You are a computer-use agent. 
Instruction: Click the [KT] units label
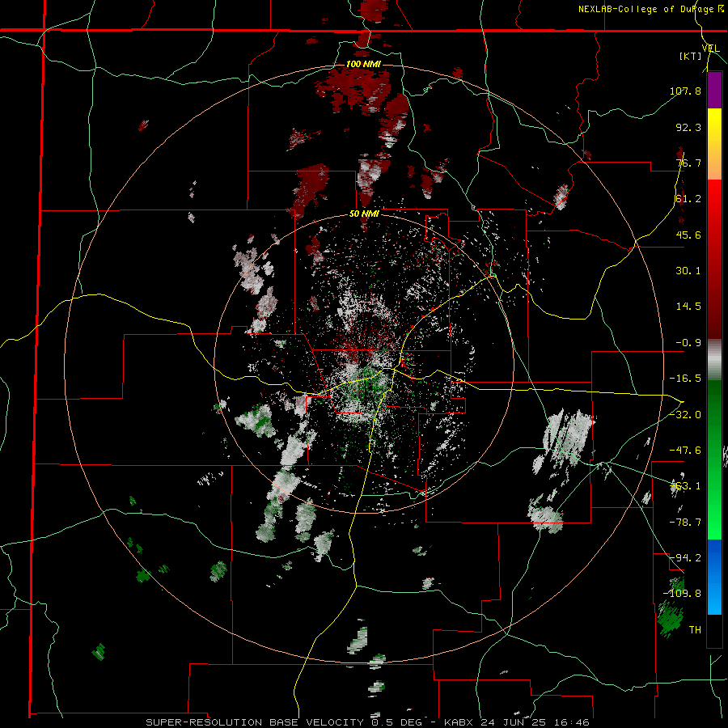(x=691, y=56)
